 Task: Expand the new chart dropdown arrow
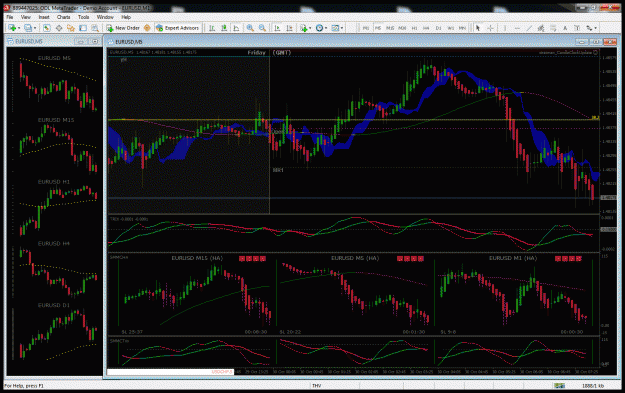coord(19,28)
